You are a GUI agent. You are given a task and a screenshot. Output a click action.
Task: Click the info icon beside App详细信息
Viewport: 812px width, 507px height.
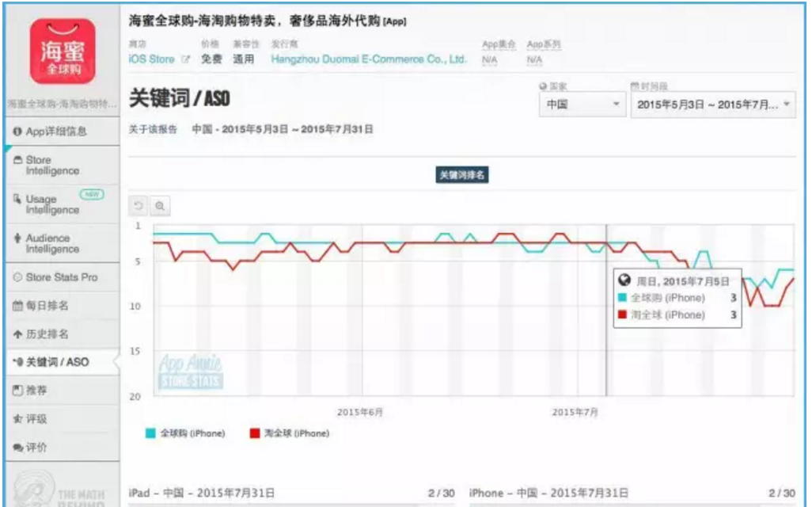[17, 132]
